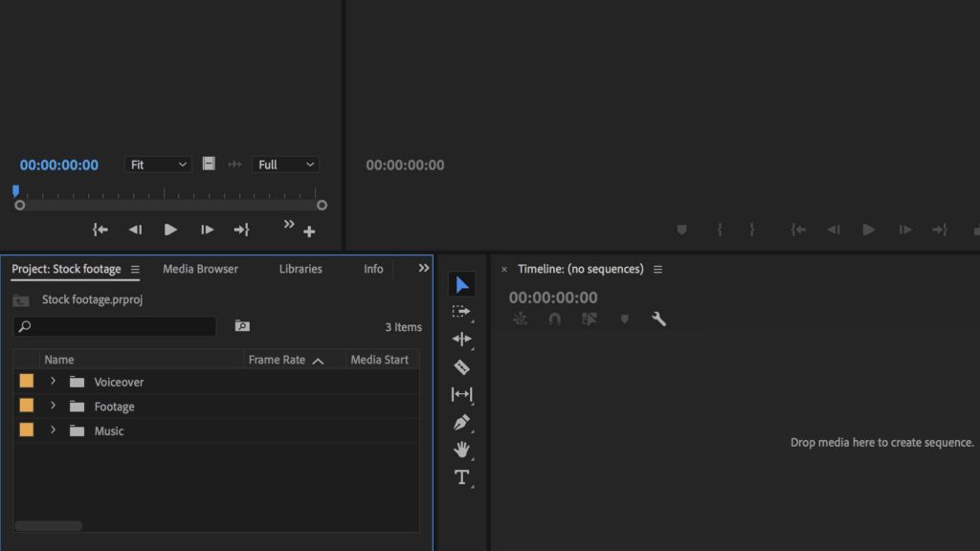980x551 pixels.
Task: Select the Type tool
Action: [x=461, y=476]
